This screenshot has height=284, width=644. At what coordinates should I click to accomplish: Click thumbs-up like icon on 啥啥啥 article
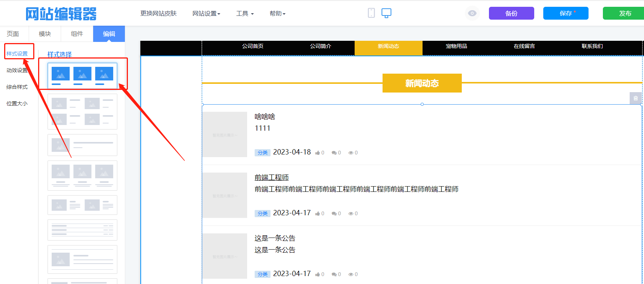[318, 153]
